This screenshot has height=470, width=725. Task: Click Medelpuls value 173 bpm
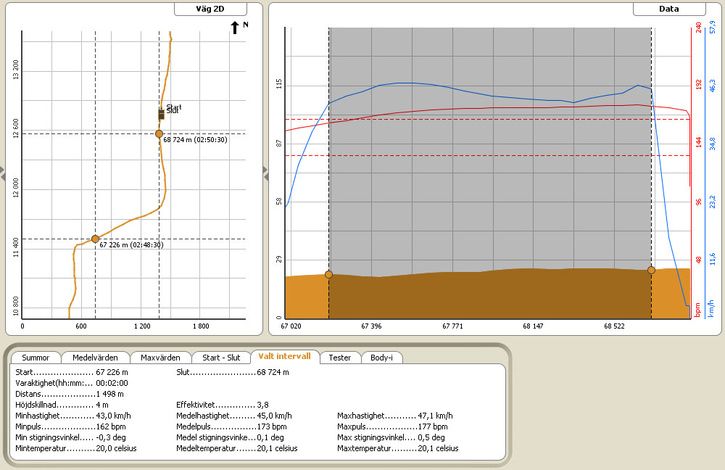(x=271, y=427)
